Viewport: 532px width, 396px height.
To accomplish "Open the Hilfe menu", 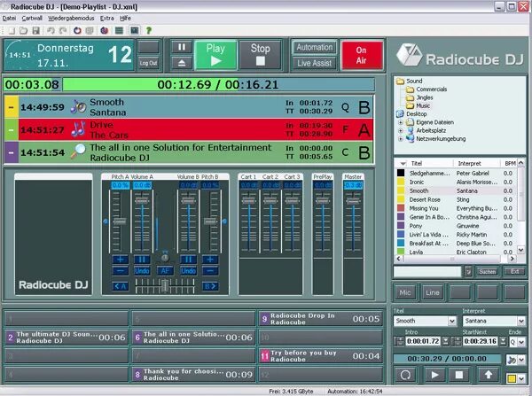I will (125, 19).
